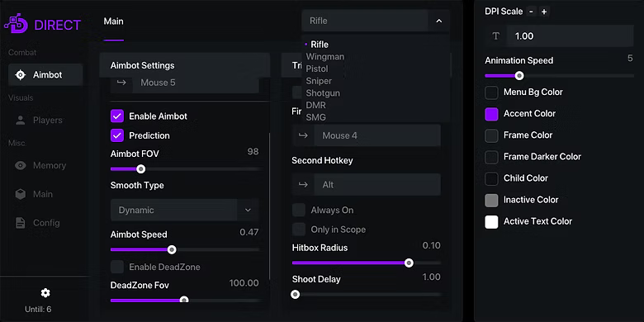Click the arrow icon beside Mouse 5
644x322 pixels.
[121, 83]
